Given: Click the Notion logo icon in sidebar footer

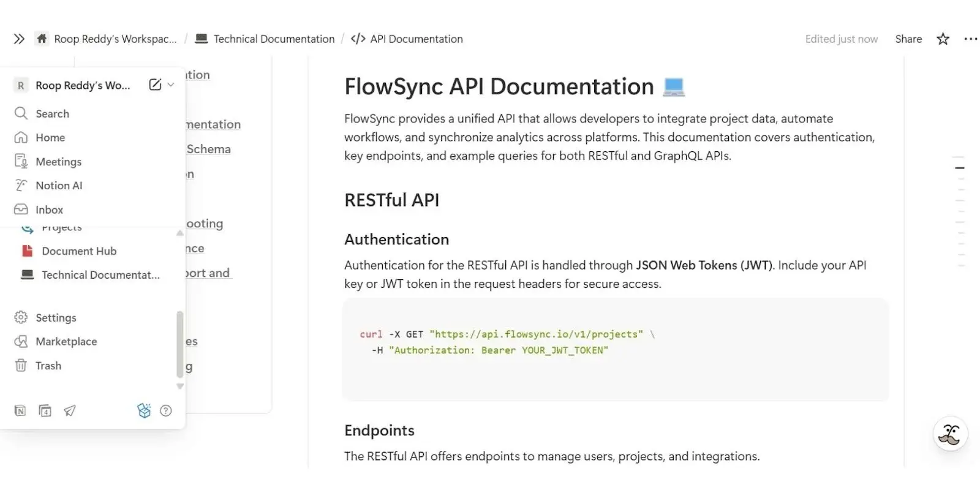Looking at the screenshot, I should (20, 410).
